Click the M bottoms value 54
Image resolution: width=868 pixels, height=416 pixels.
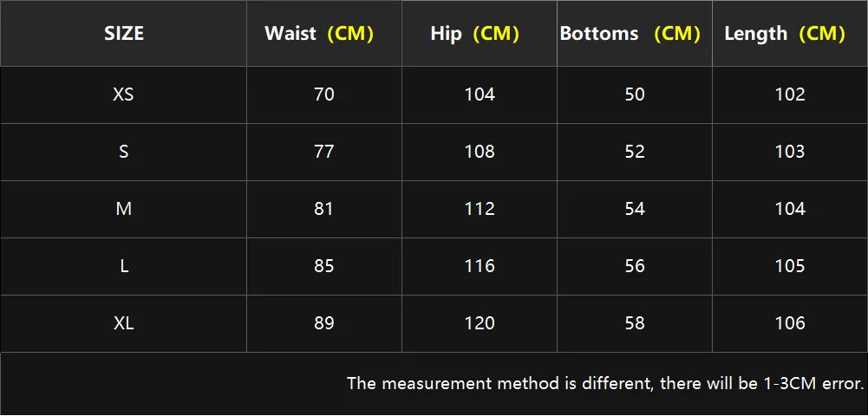(x=635, y=208)
